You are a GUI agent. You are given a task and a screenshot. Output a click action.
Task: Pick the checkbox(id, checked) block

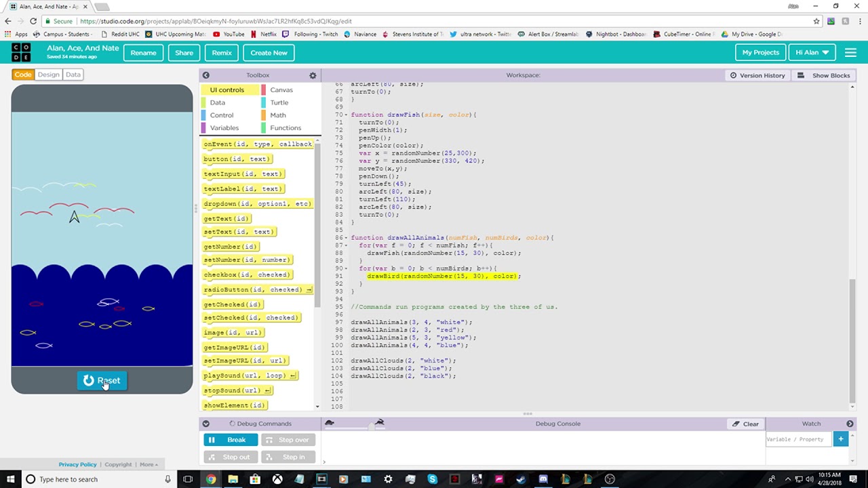coord(248,275)
